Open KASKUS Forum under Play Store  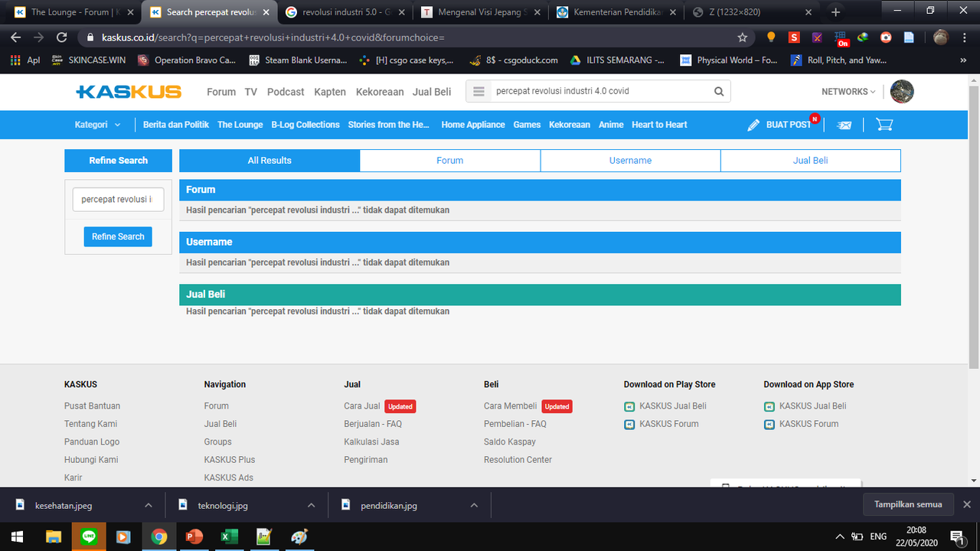pos(669,424)
